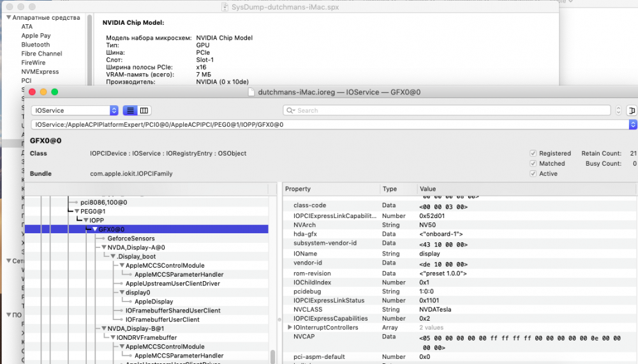Collapse display0 tree node

122,293
